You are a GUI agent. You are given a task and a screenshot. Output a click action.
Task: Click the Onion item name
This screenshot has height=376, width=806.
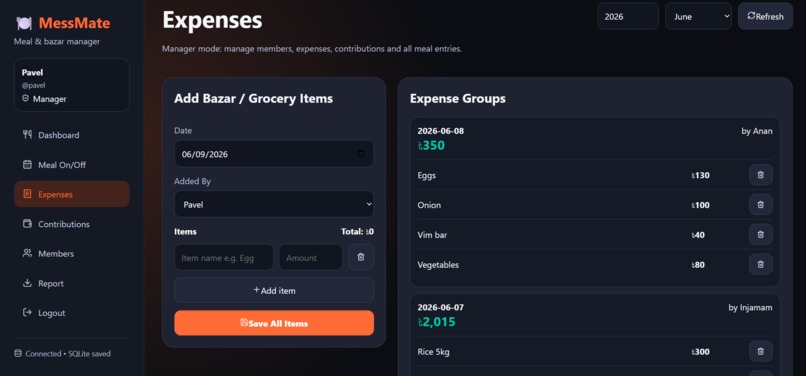click(x=429, y=205)
